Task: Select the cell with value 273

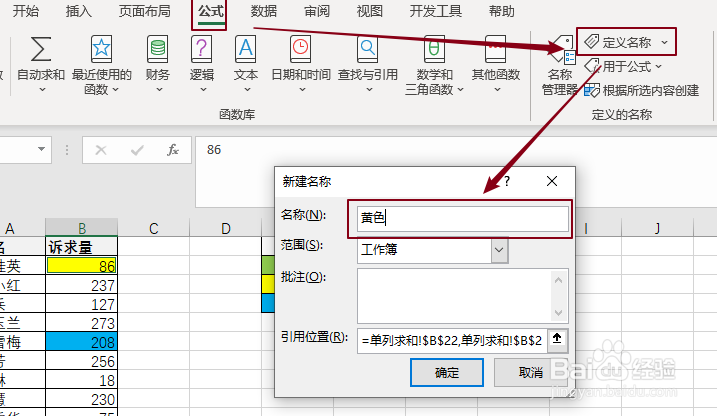Action: coord(81,323)
